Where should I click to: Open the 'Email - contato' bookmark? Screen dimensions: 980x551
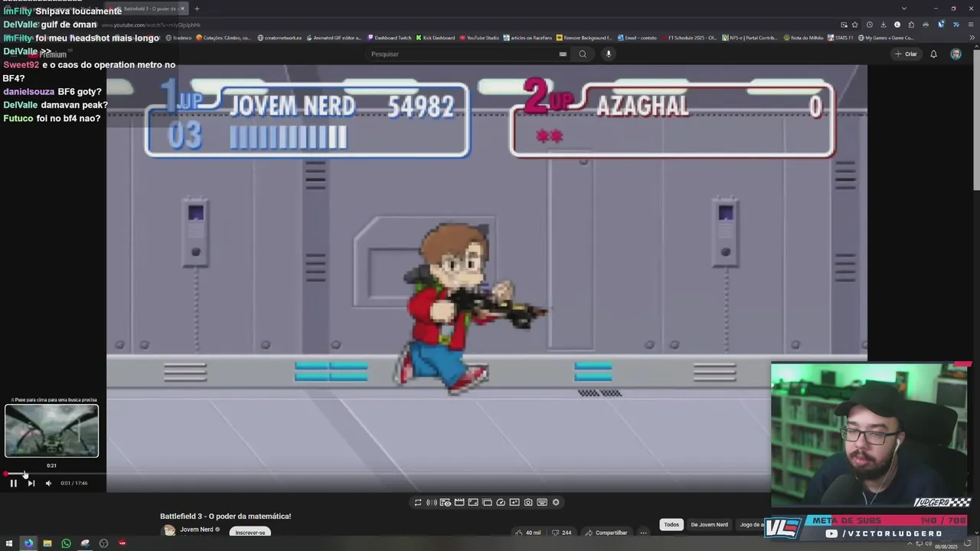click(637, 37)
